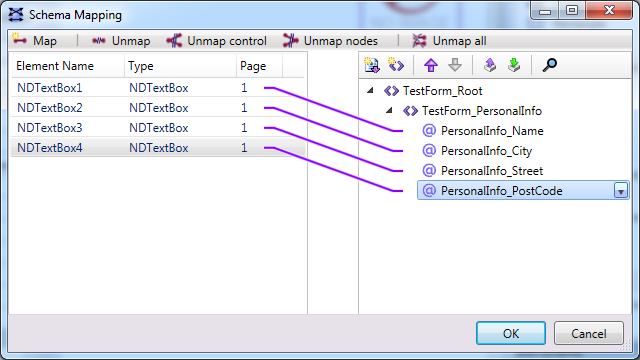Click the add element node icon
The image size is (640, 360).
pos(396,65)
